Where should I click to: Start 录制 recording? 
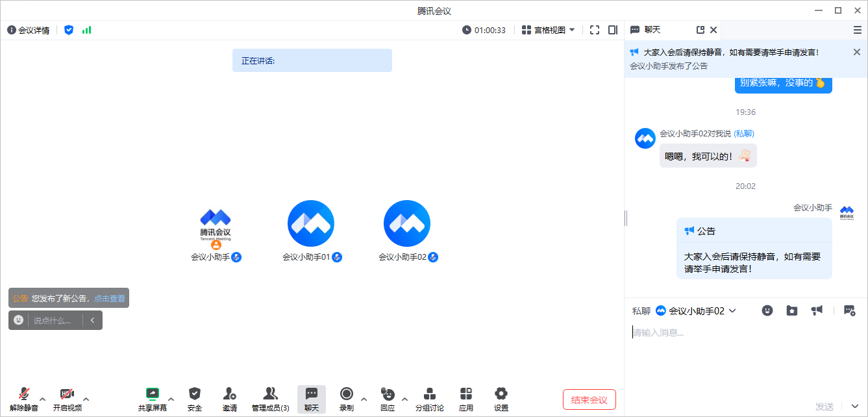347,399
